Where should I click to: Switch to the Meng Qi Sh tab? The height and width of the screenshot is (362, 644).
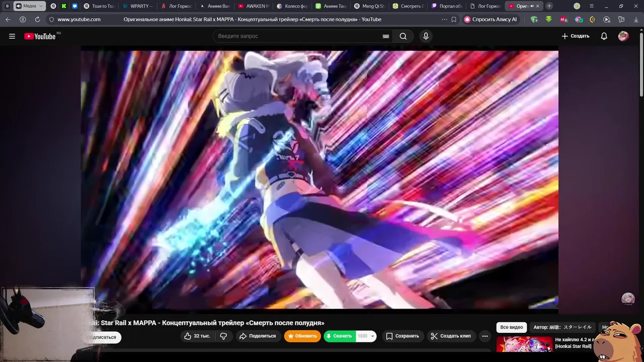coord(369,6)
